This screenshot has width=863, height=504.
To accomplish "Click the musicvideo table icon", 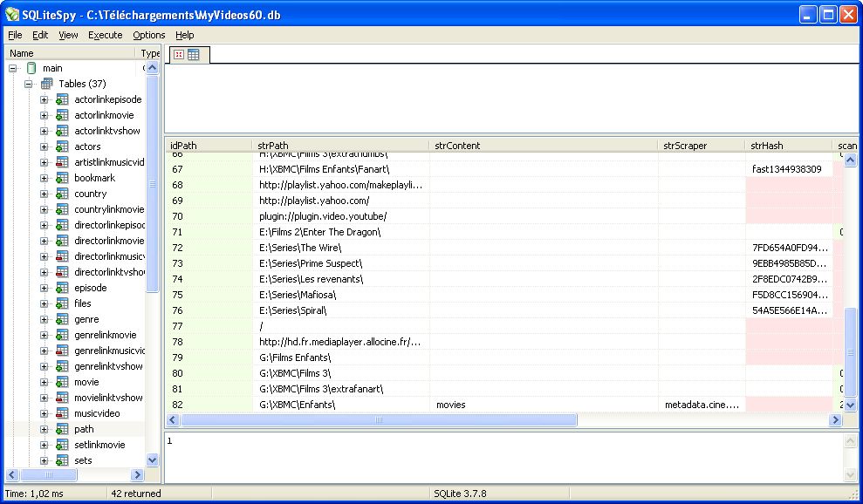I will pyautogui.click(x=62, y=413).
